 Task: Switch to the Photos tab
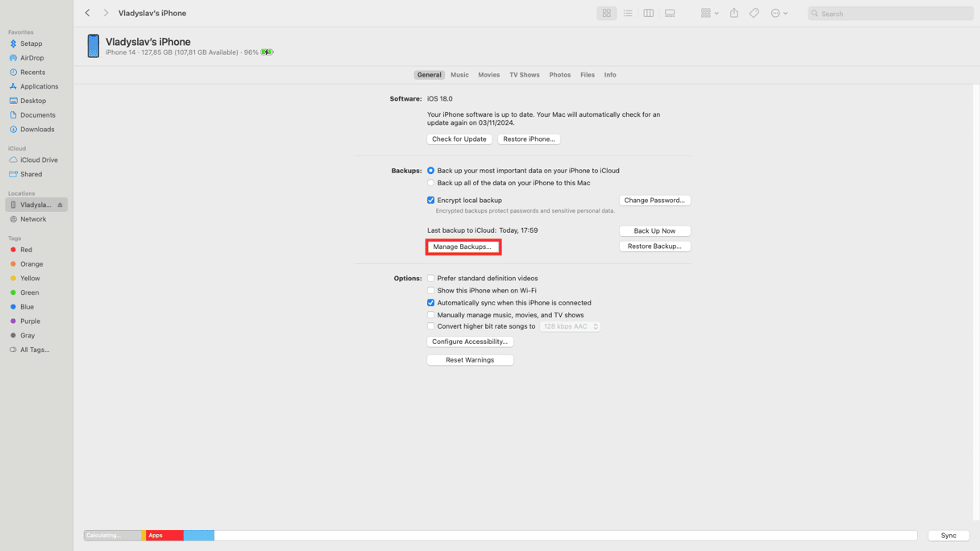(559, 75)
